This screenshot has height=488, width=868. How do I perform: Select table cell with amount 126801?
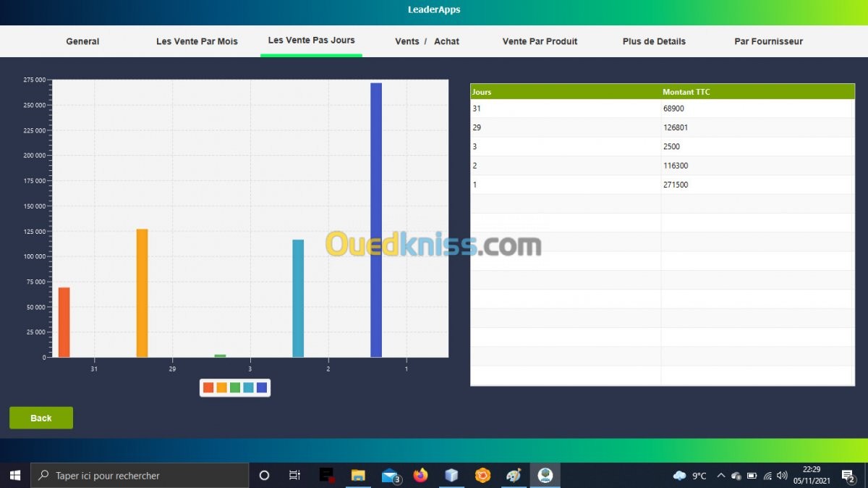757,127
